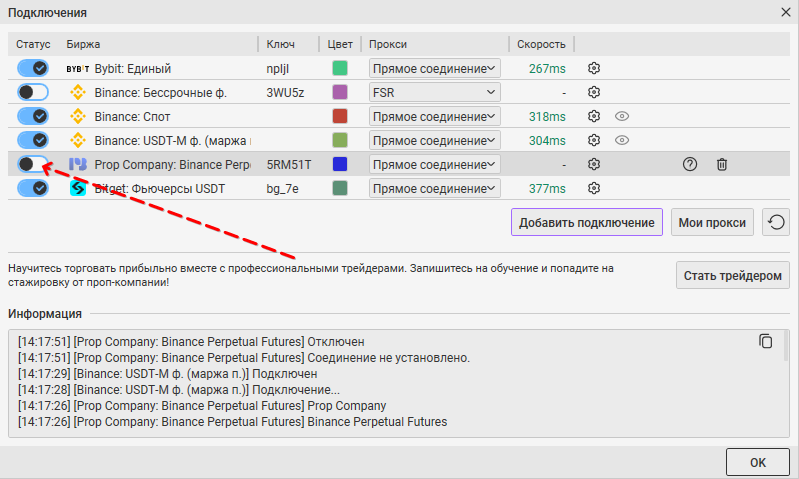Open proxy dropdown for Bybit: Единый
Image resolution: width=799 pixels, height=479 pixels.
(x=435, y=68)
